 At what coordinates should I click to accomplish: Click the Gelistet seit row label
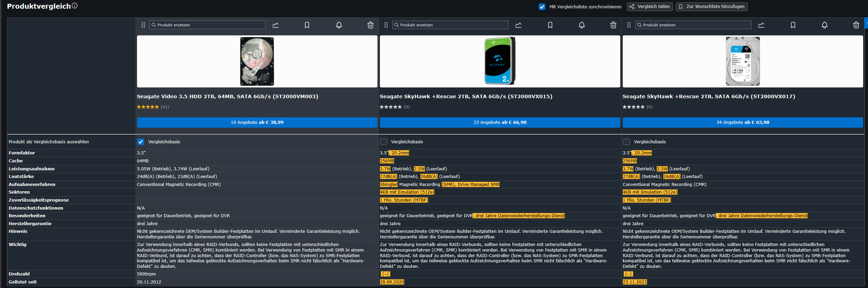tap(23, 282)
